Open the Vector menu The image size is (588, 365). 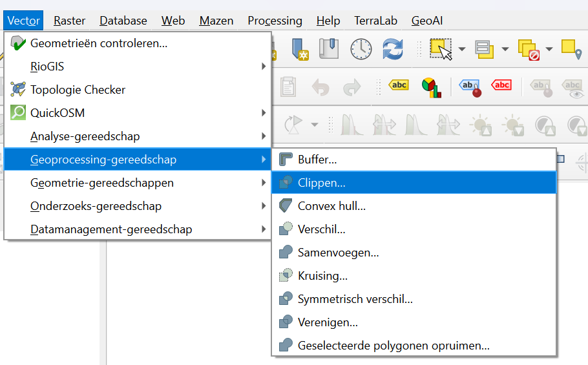pos(23,21)
